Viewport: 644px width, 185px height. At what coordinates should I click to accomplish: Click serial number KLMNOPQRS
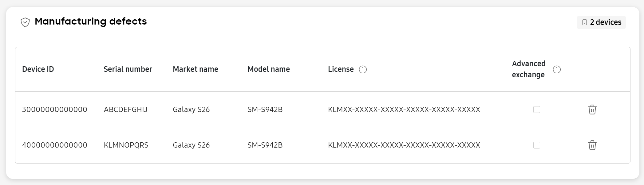pyautogui.click(x=126, y=145)
